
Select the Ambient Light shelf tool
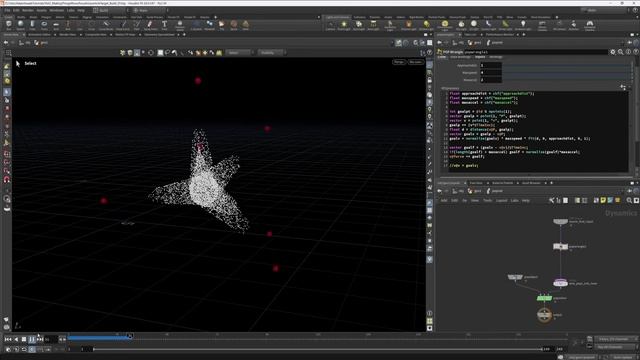click(523, 25)
